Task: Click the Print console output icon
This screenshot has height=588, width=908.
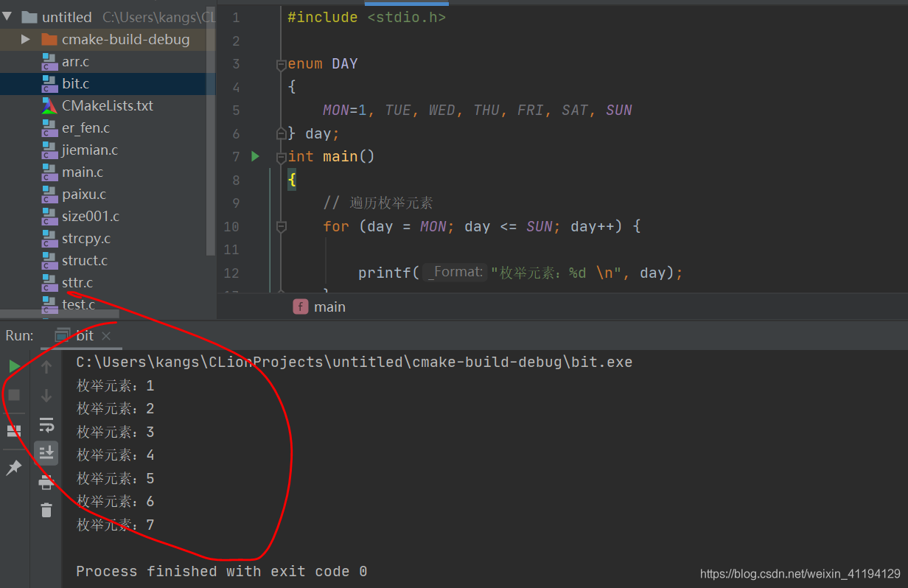Action: [46, 482]
